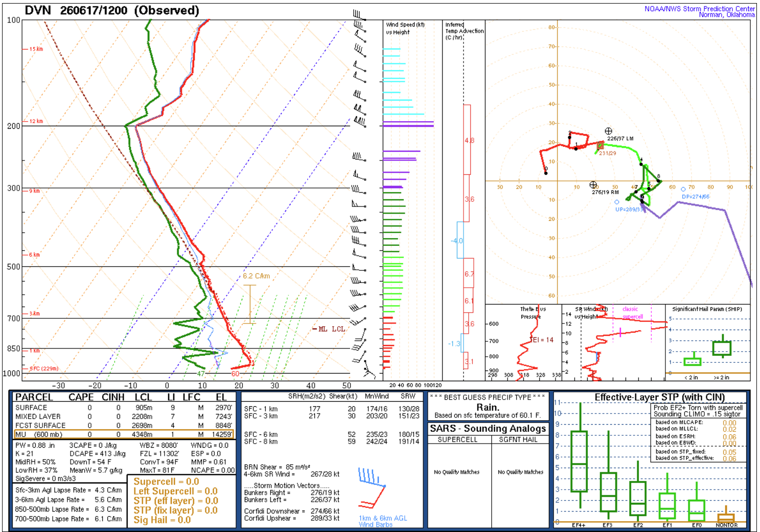Click the Corfidi downshear DP=274/66 circle
The image size is (760, 532).
[683, 189]
